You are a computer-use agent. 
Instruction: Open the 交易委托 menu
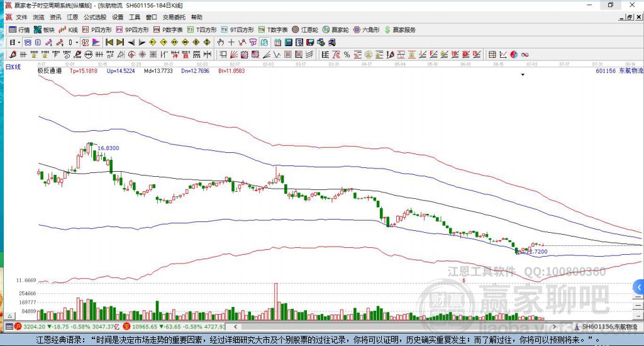[x=174, y=17]
